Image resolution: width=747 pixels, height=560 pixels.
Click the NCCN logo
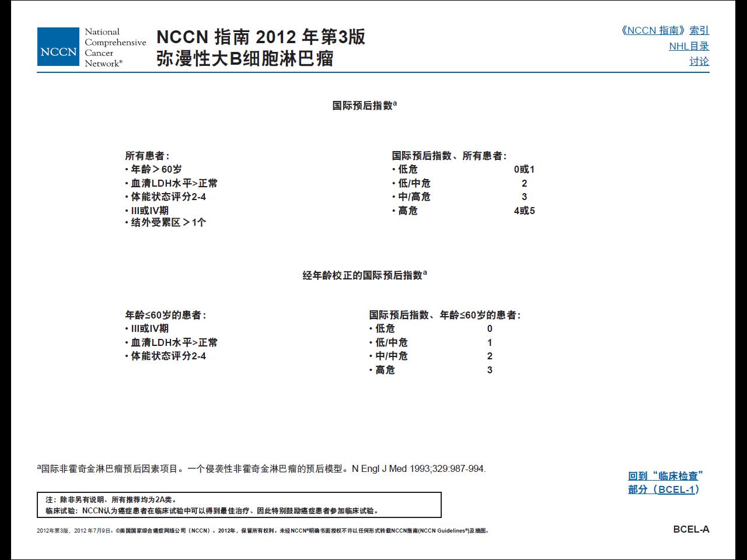pyautogui.click(x=58, y=47)
